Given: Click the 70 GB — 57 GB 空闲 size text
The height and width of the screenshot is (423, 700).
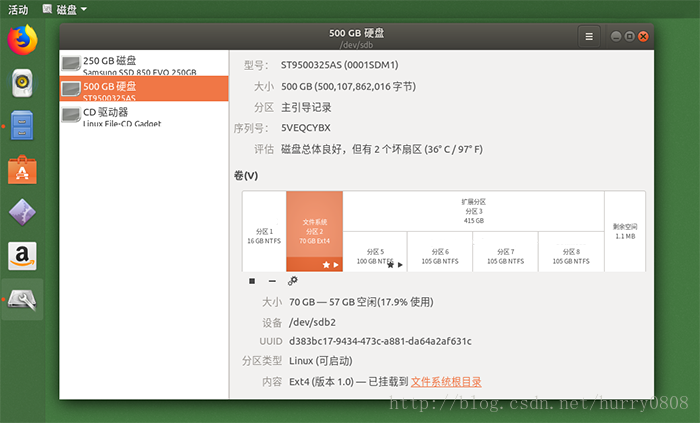Looking at the screenshot, I should [361, 302].
